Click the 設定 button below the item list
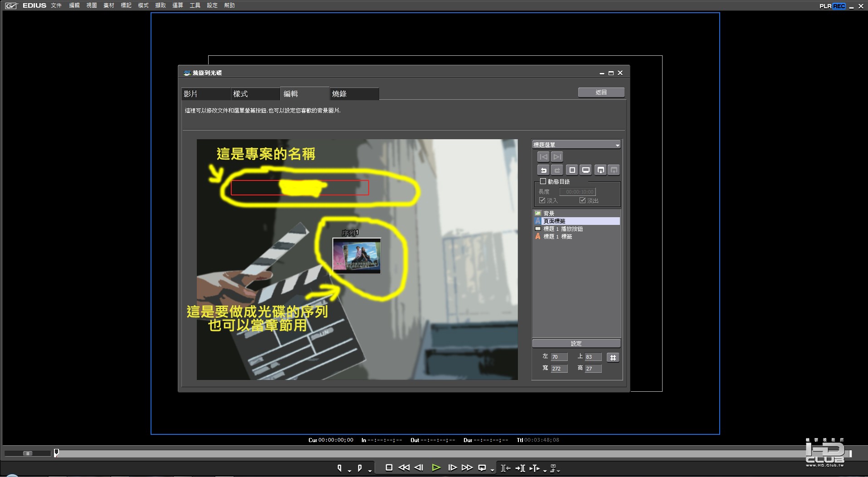This screenshot has height=477, width=868. point(576,343)
